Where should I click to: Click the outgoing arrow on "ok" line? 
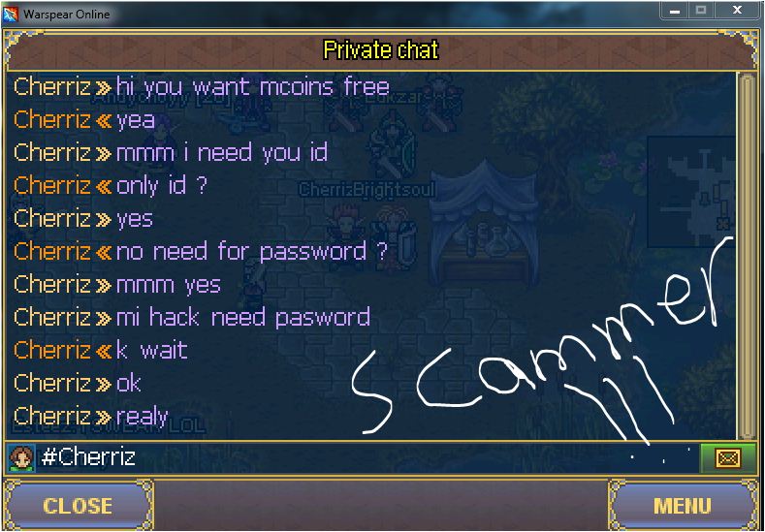[x=103, y=385]
